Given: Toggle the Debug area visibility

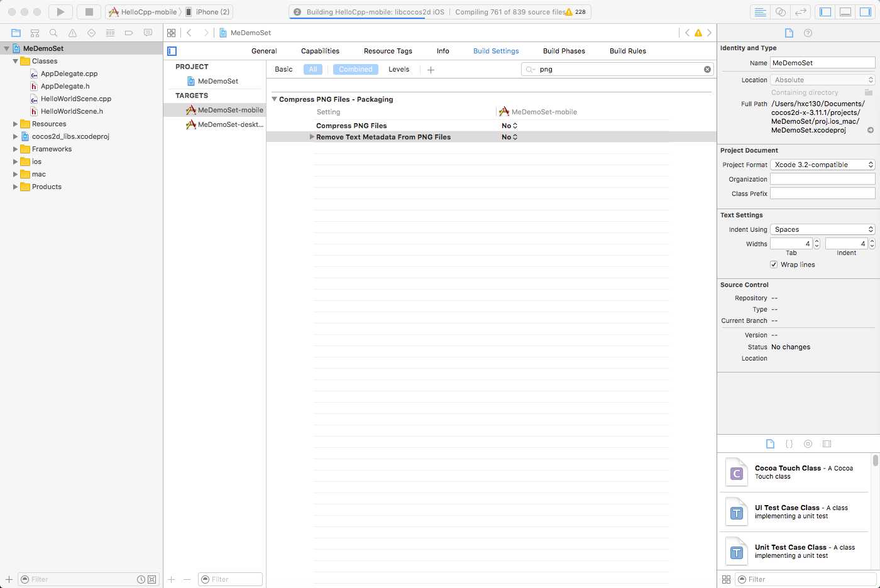Looking at the screenshot, I should [845, 11].
